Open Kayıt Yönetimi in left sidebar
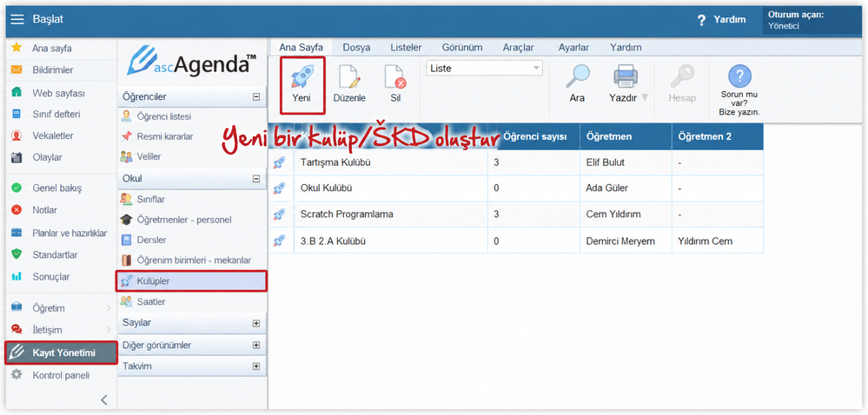 pos(61,352)
